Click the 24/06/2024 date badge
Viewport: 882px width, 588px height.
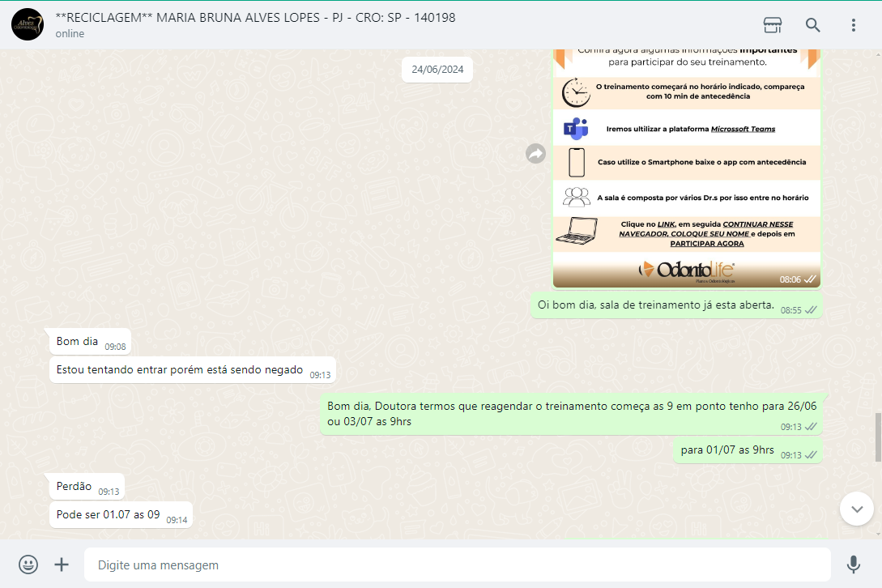pos(437,70)
